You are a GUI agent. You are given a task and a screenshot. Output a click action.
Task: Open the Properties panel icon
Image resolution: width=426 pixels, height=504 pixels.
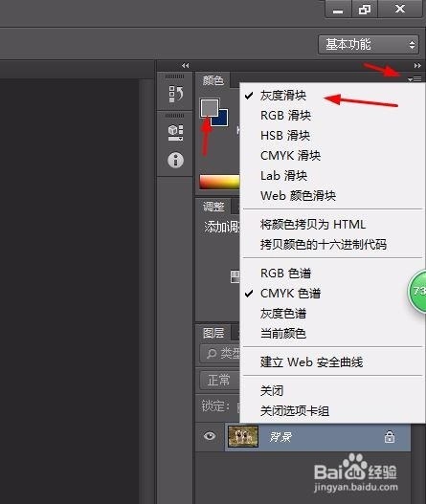(x=176, y=132)
